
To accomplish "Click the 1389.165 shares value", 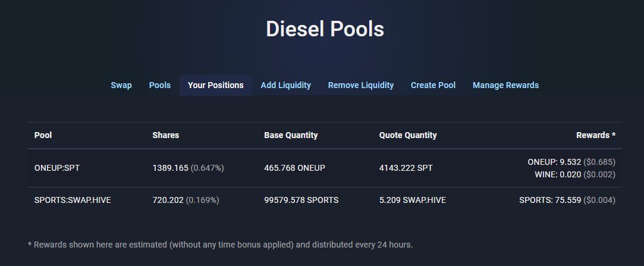I will click(171, 168).
